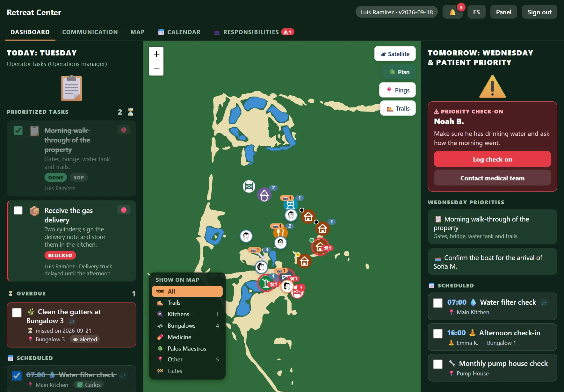564x392 pixels.
Task: Uncheck Morning walk-through of the property task
Action: [18, 131]
